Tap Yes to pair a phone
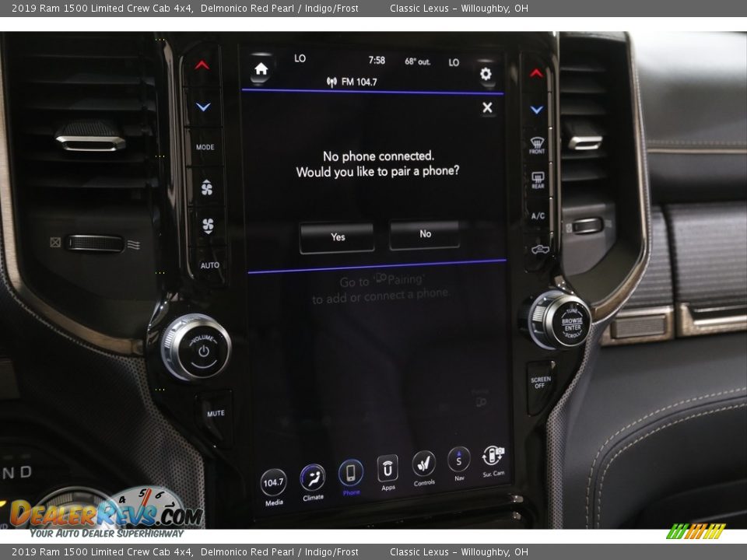 [x=337, y=237]
